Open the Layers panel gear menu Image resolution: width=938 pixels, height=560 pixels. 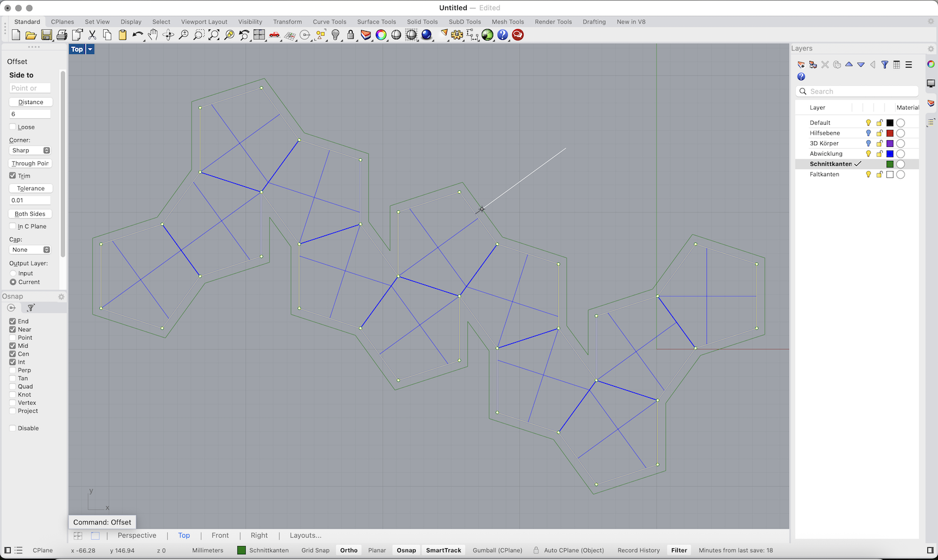click(930, 49)
